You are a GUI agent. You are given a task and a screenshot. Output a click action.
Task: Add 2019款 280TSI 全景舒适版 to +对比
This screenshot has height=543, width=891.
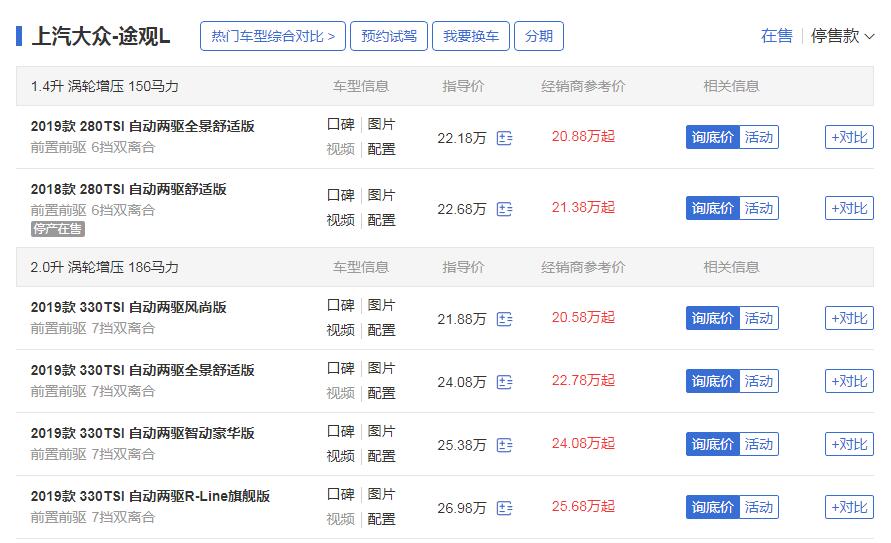849,137
